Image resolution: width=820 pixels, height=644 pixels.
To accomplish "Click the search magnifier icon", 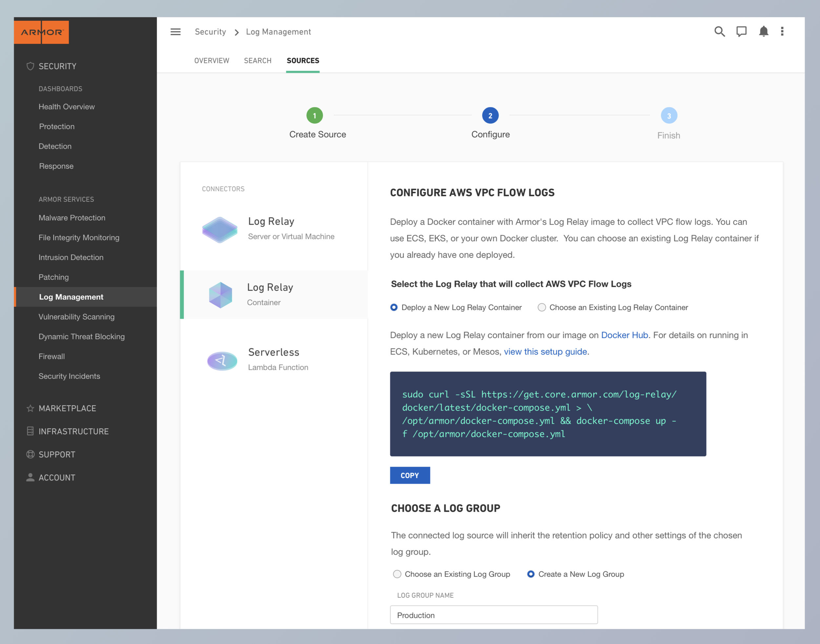I will pyautogui.click(x=719, y=32).
